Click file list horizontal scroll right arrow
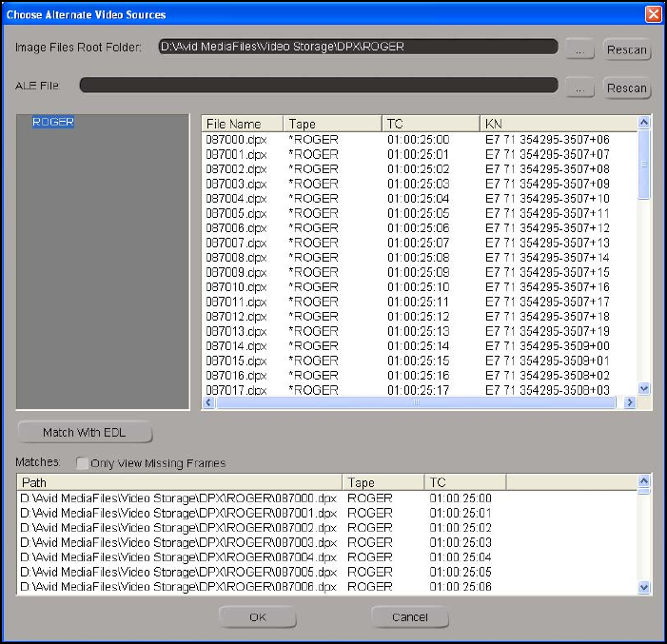The height and width of the screenshot is (644, 667). (x=630, y=402)
